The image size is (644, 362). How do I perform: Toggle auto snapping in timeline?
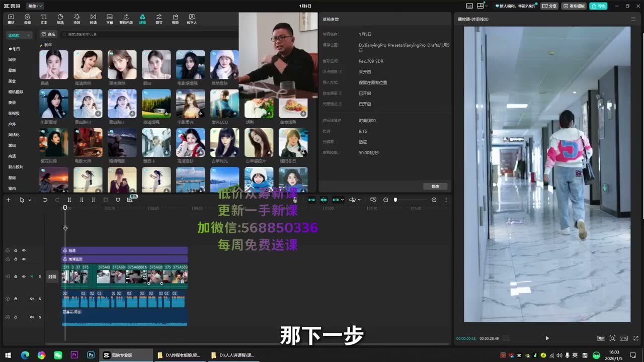click(x=324, y=200)
